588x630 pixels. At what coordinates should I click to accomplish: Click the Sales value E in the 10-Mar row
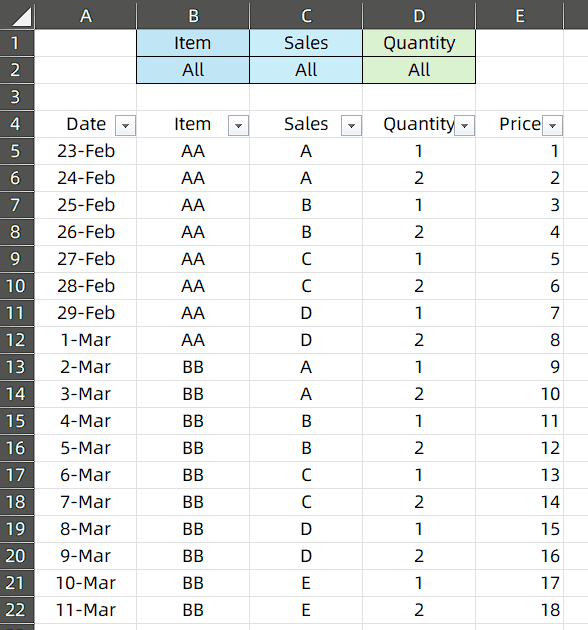(x=306, y=583)
